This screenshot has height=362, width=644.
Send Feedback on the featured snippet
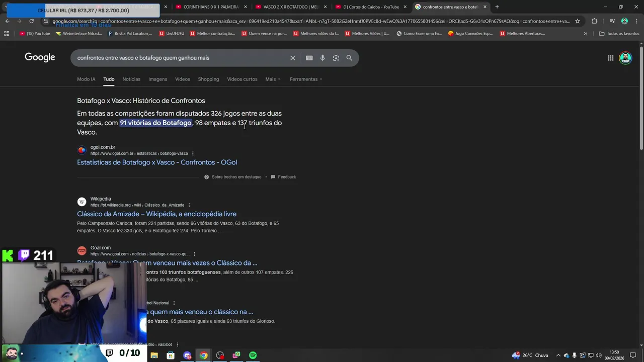283,177
